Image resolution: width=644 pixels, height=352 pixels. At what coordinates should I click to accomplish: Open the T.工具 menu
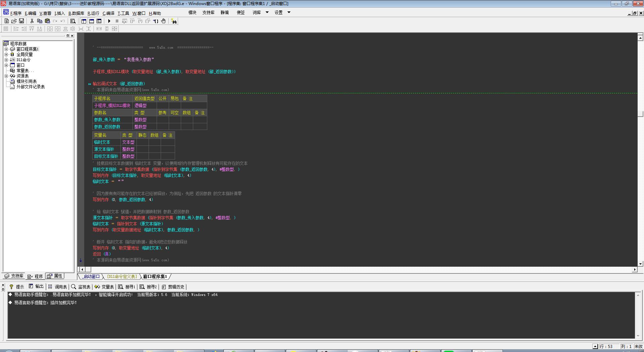[x=123, y=13]
